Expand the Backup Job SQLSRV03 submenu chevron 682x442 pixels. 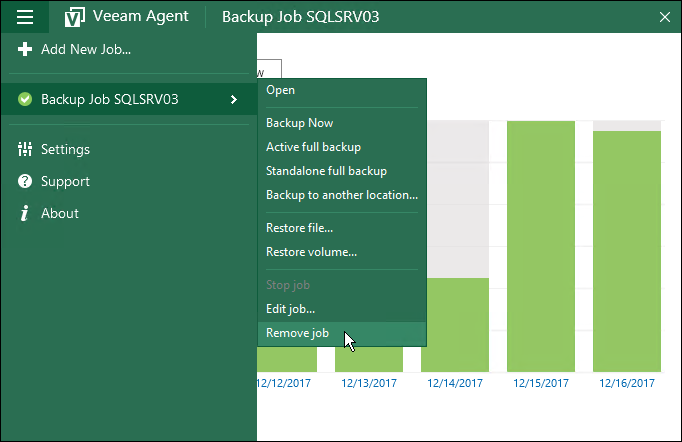pos(234,99)
